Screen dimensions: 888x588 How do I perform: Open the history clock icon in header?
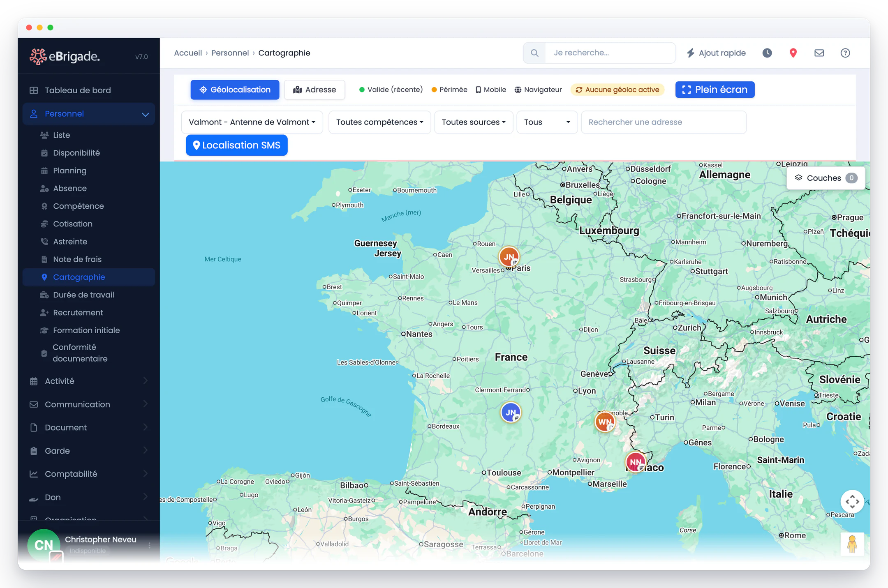tap(767, 53)
